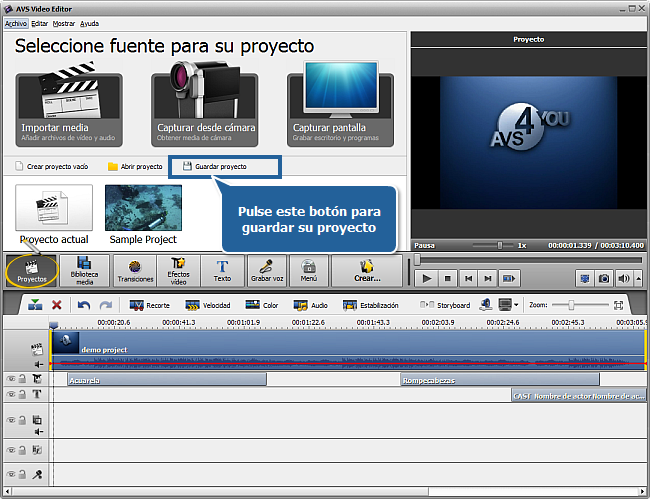This screenshot has width=650, height=499.
Task: Open Biblioteca media panel
Action: [84, 271]
